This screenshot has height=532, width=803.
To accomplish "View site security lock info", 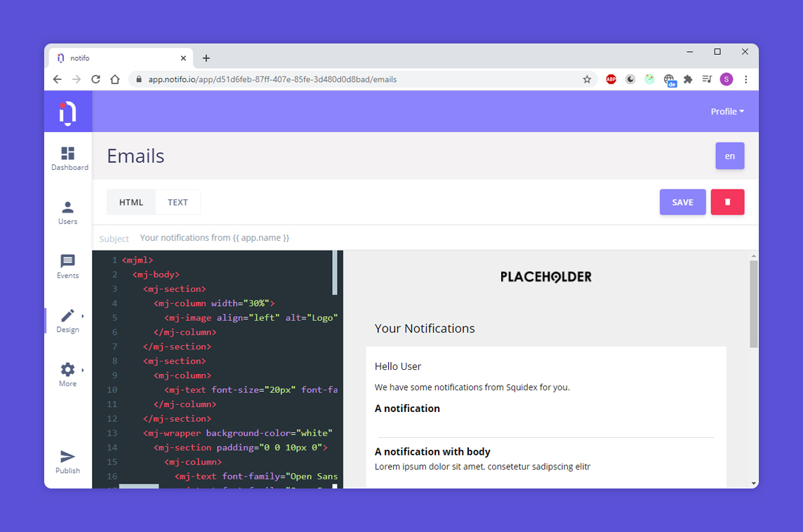I will coord(138,79).
